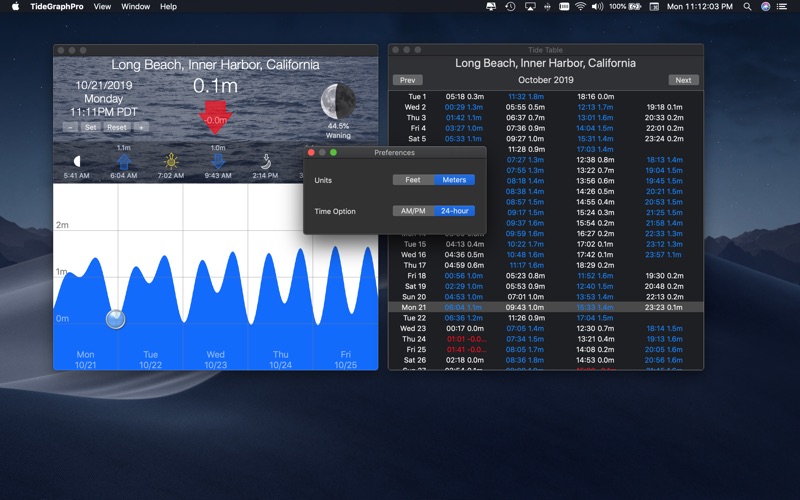
Task: Click the moonset icon at 2:14 PM
Action: pyautogui.click(x=265, y=162)
